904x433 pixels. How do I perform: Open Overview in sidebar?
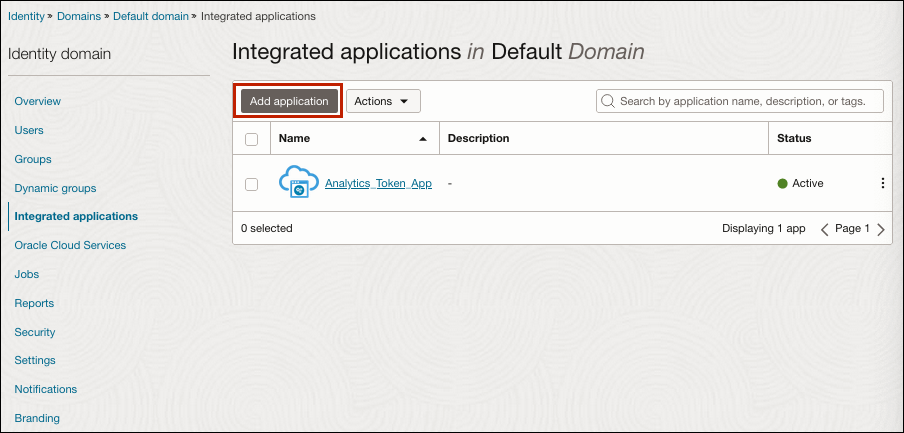pos(37,101)
